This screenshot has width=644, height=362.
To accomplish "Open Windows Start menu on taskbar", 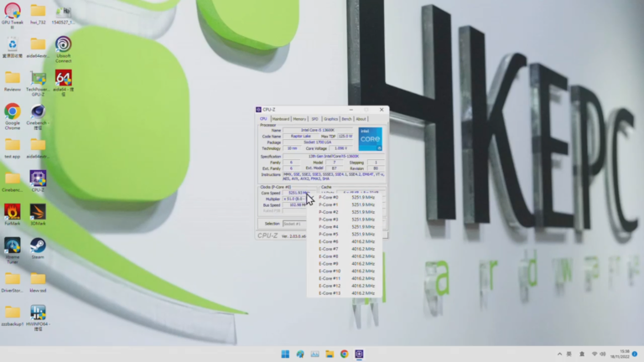I will [x=285, y=354].
